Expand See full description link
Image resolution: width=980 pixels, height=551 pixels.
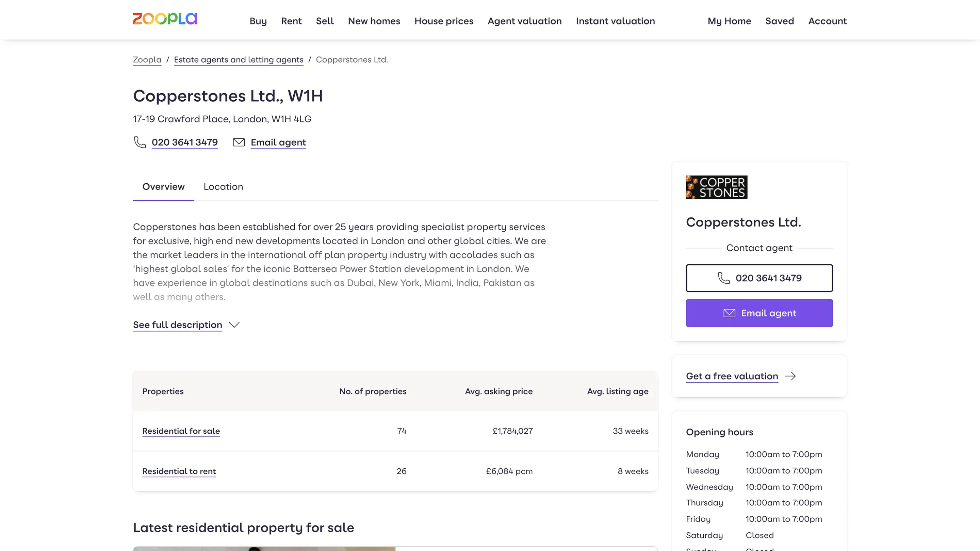[177, 325]
